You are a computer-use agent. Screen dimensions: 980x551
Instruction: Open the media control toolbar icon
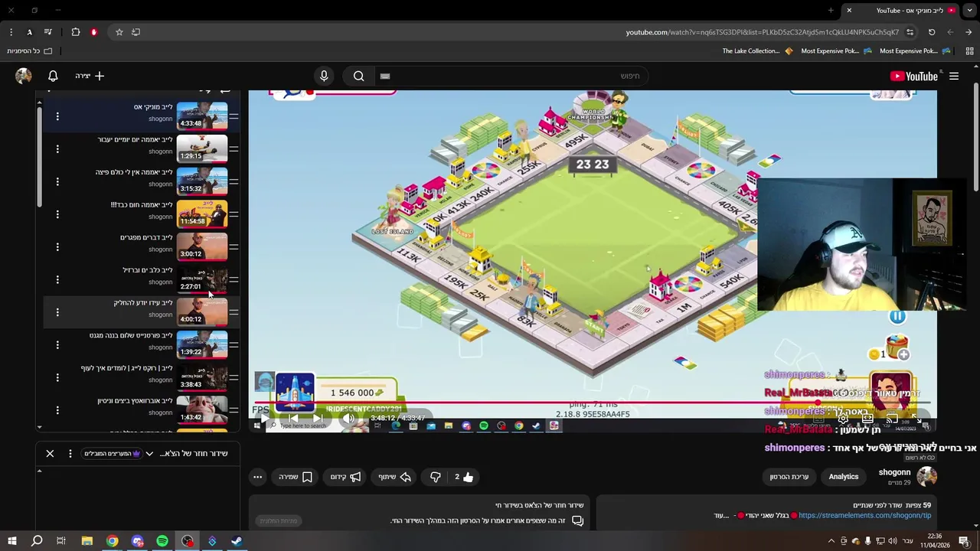(48, 32)
